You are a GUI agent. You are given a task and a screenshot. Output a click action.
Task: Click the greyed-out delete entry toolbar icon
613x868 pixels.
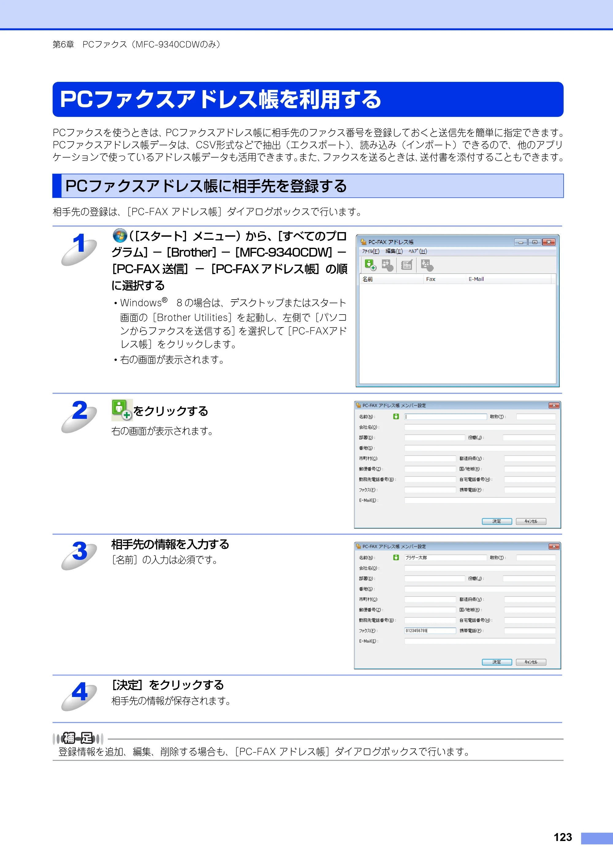[x=427, y=265]
